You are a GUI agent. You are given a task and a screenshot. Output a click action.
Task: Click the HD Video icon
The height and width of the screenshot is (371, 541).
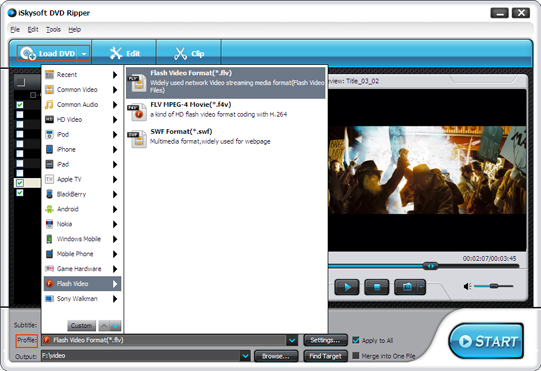49,119
